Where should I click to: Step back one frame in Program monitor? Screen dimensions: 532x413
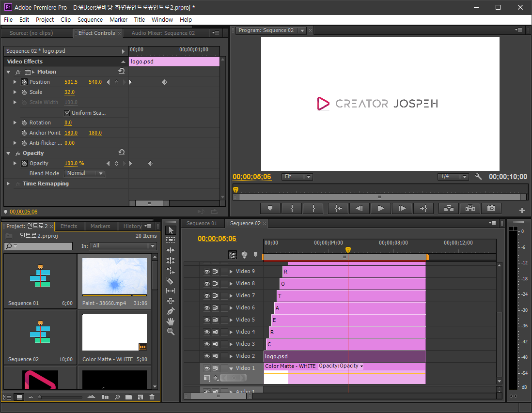click(x=360, y=208)
